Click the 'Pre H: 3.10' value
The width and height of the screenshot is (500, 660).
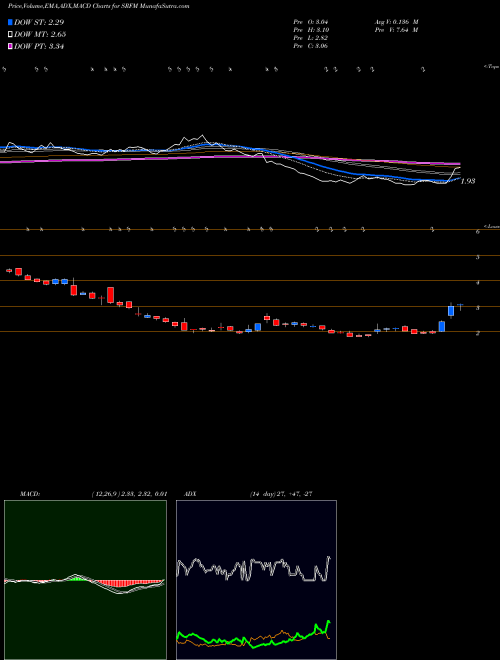pyautogui.click(x=312, y=30)
